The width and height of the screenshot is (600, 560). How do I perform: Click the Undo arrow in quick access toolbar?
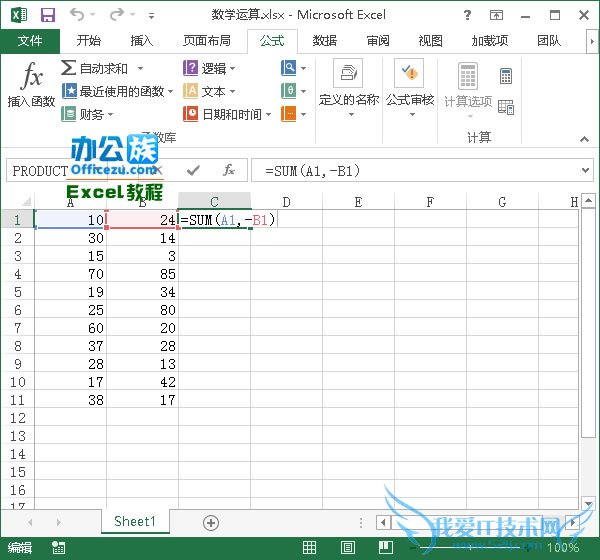tap(77, 15)
